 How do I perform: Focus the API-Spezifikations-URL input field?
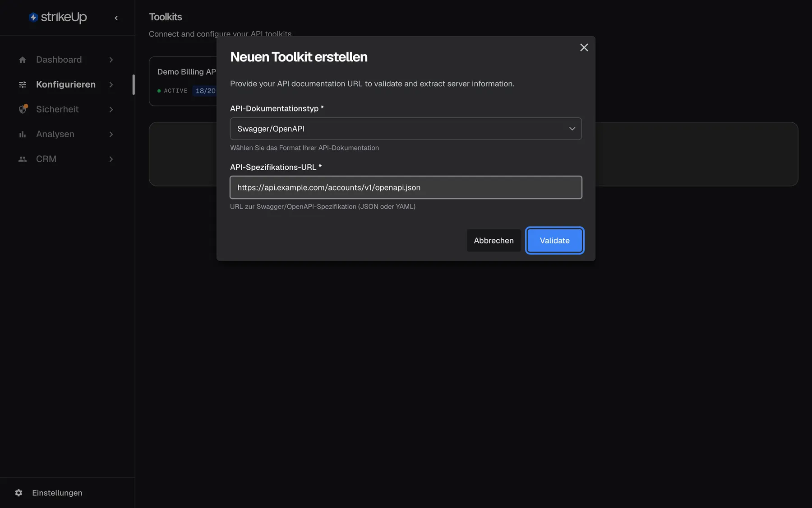[x=406, y=187]
